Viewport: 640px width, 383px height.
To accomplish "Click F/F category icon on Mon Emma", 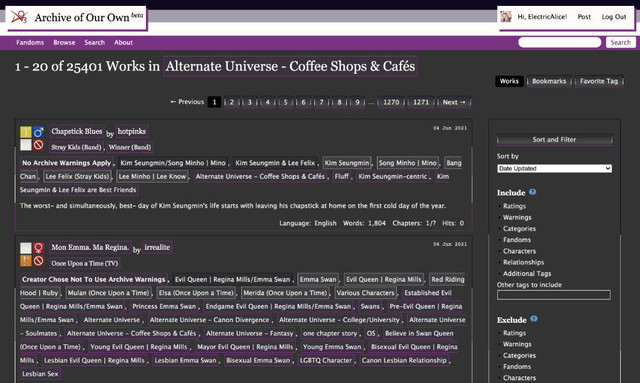I will click(38, 248).
